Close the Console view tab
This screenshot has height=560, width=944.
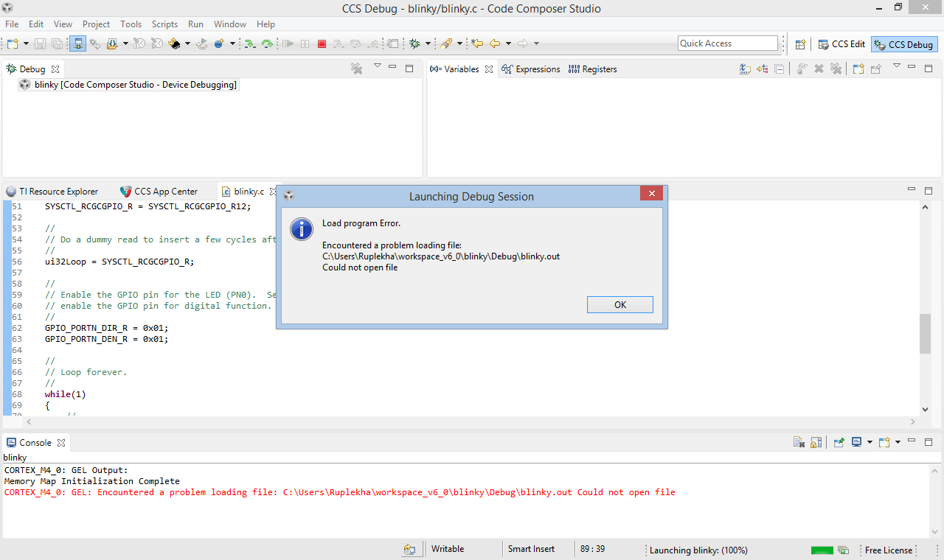[x=61, y=443]
